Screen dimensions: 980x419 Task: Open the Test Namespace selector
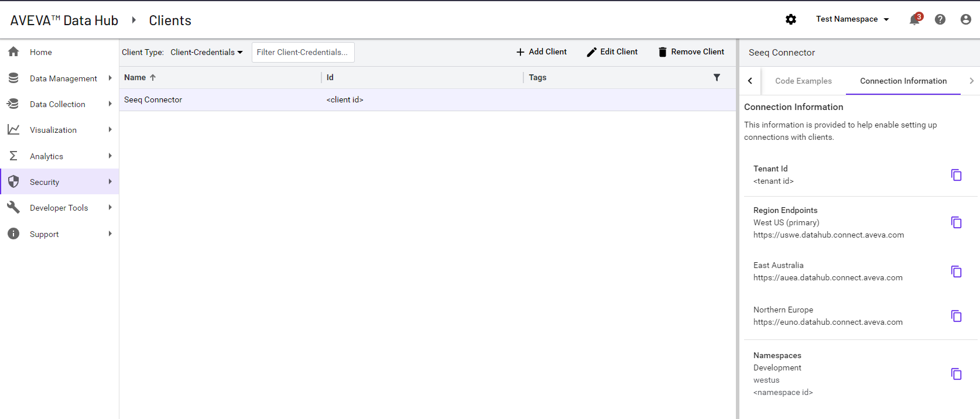point(852,19)
